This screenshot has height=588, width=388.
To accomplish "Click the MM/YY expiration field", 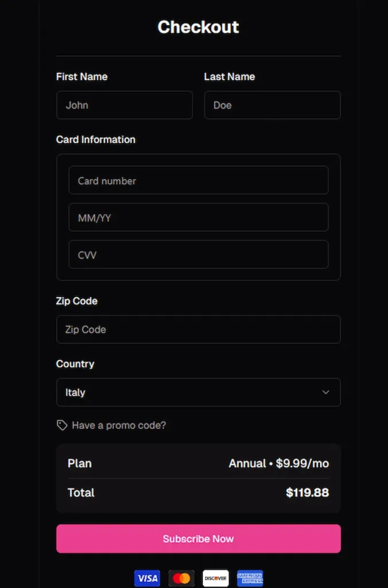I will click(x=198, y=217).
